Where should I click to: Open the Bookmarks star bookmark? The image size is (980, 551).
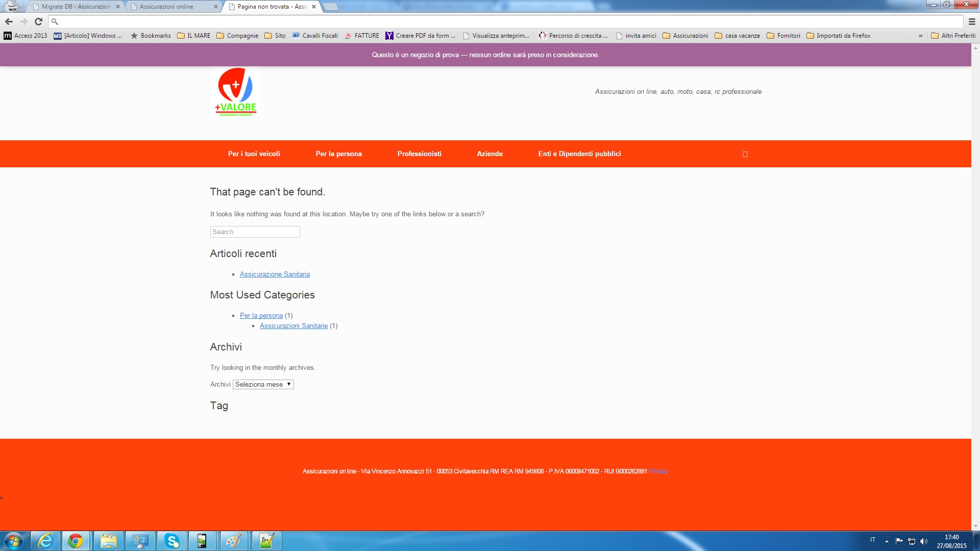(151, 36)
